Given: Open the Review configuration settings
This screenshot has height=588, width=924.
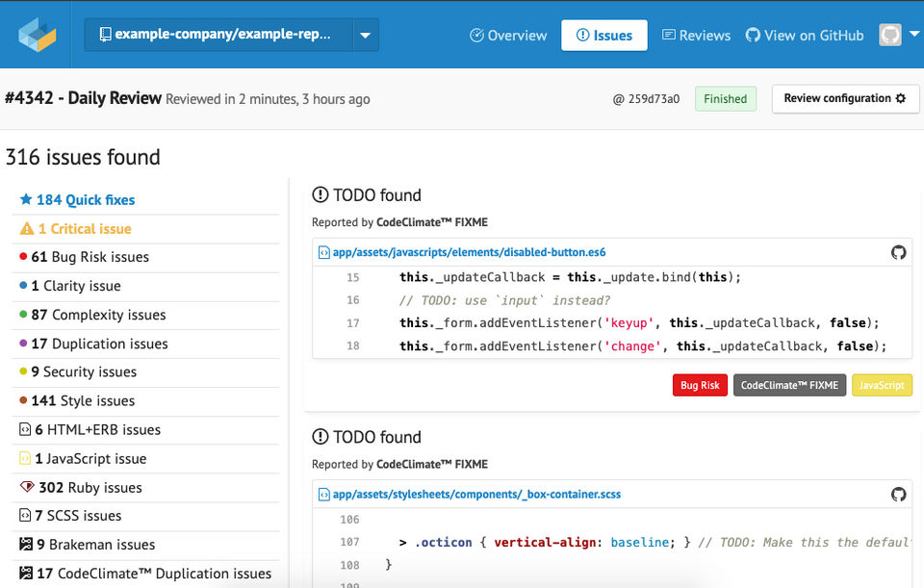Looking at the screenshot, I should coord(845,98).
